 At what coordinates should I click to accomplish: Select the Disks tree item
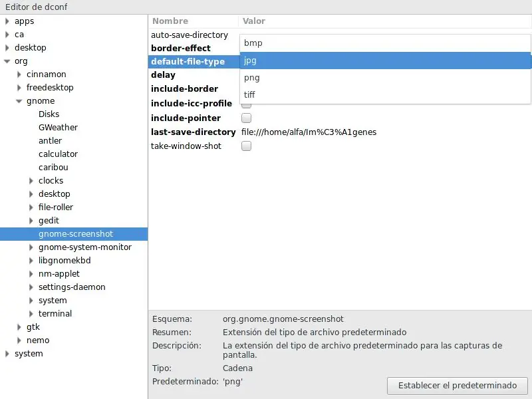[49, 114]
